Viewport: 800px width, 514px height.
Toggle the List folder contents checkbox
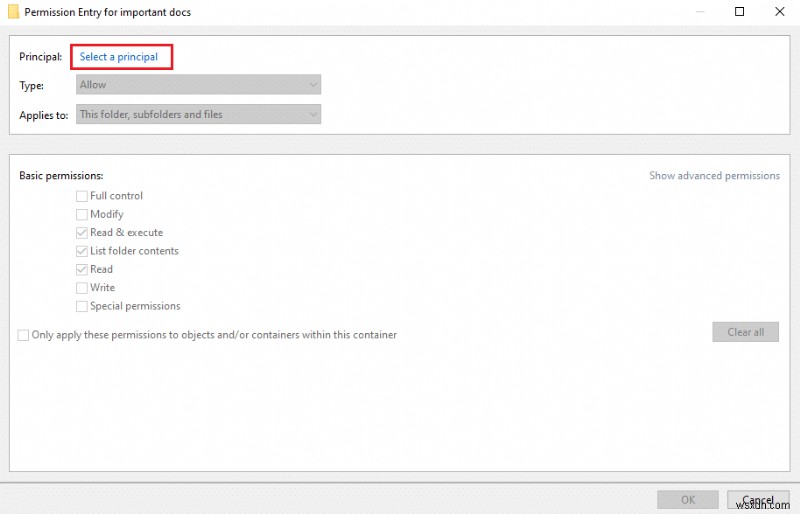82,251
